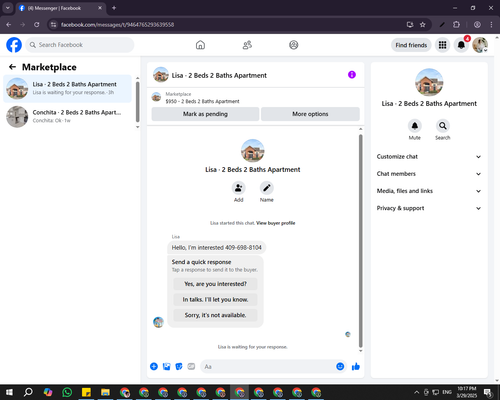Mute conversation via bell icon
This screenshot has width=500, height=400.
coord(415,126)
